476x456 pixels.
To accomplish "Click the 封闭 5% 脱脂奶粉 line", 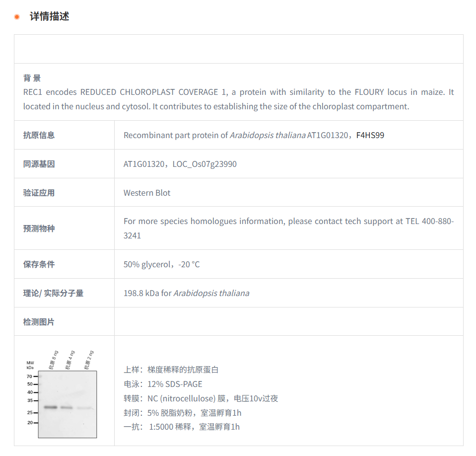I will tap(183, 413).
